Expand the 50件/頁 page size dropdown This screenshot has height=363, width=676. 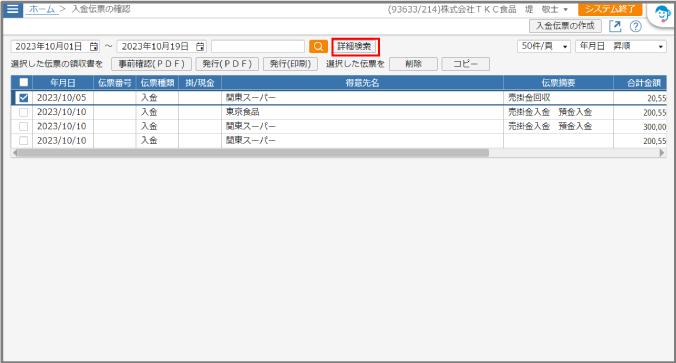tap(544, 46)
